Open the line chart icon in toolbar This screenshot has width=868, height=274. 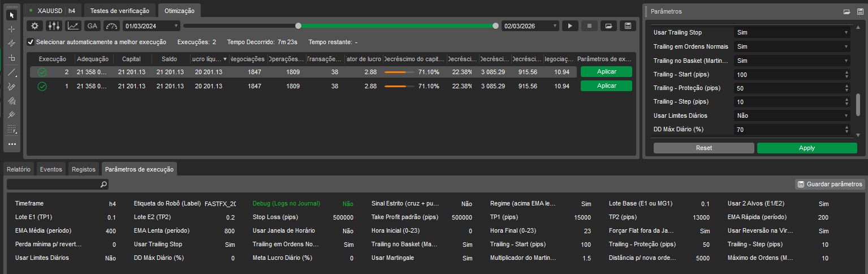tap(73, 26)
